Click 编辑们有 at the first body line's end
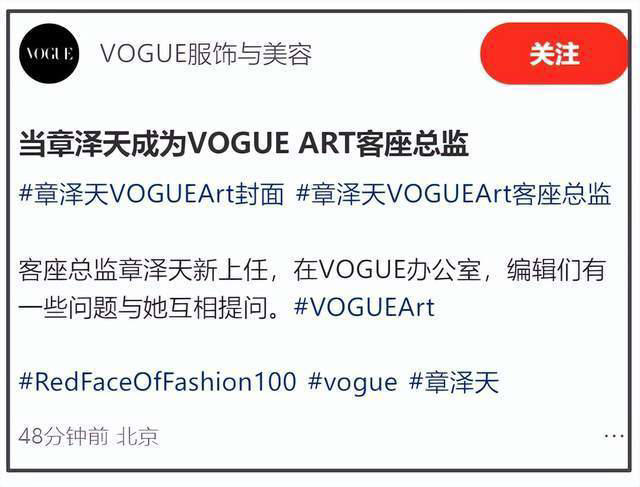 [x=556, y=270]
